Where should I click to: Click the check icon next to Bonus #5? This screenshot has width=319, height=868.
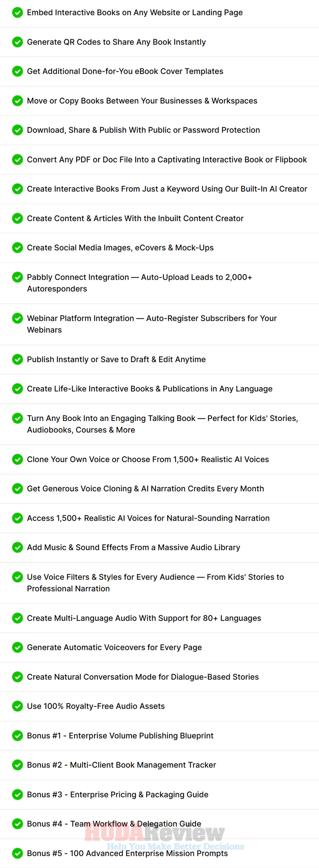pyautogui.click(x=17, y=853)
